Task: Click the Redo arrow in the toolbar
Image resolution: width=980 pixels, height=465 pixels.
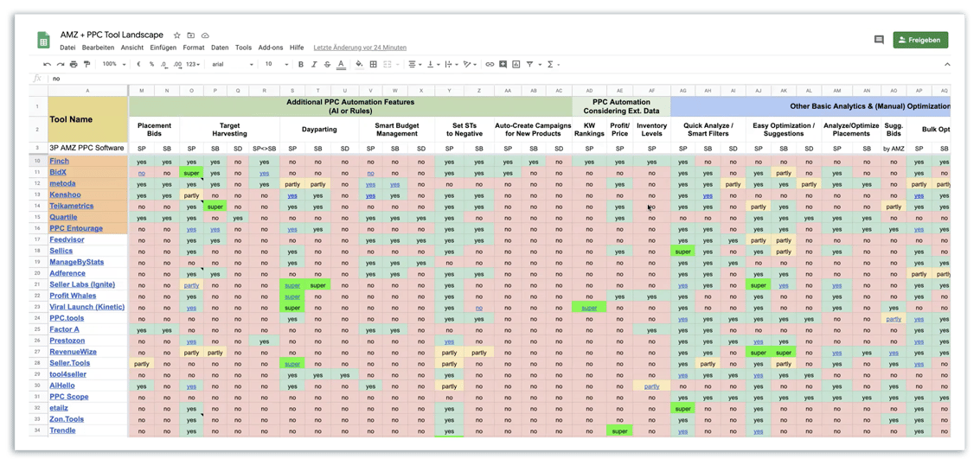Action: (61, 64)
